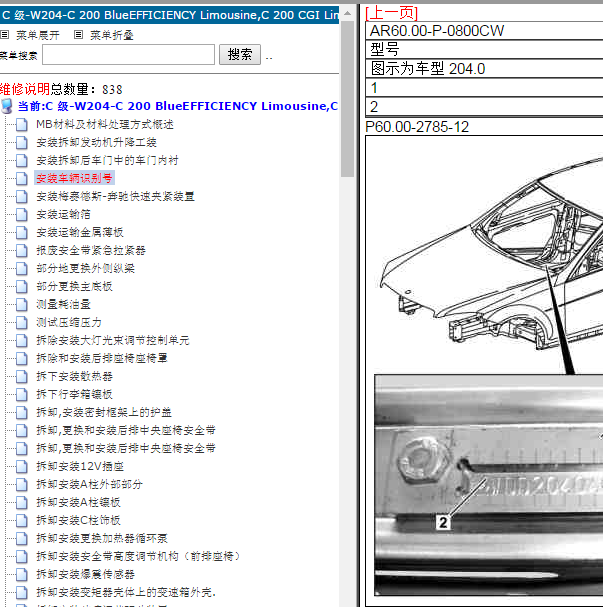Image resolution: width=603 pixels, height=607 pixels.
Task: Click document icon for 拆卸安装C柱饰板
Action: coord(22,521)
